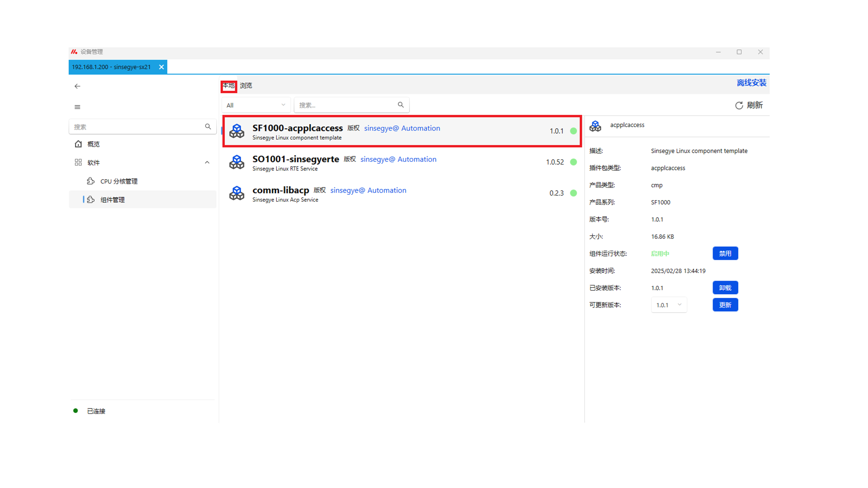This screenshot has width=868, height=488.
Task: Click the 离线安装 offline install link
Action: coord(751,83)
